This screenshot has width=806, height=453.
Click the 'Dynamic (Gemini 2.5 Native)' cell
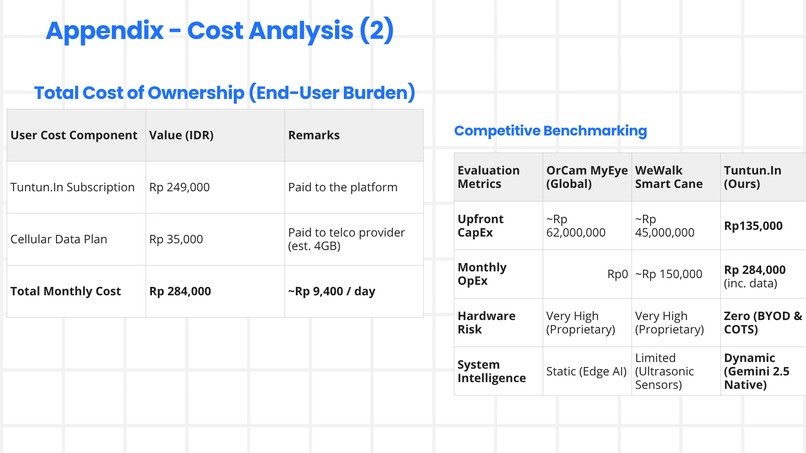(763, 371)
